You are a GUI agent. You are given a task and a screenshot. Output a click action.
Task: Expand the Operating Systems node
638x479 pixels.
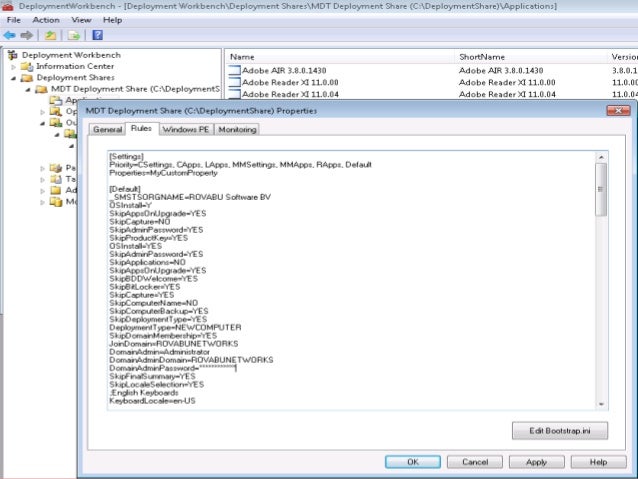click(43, 112)
